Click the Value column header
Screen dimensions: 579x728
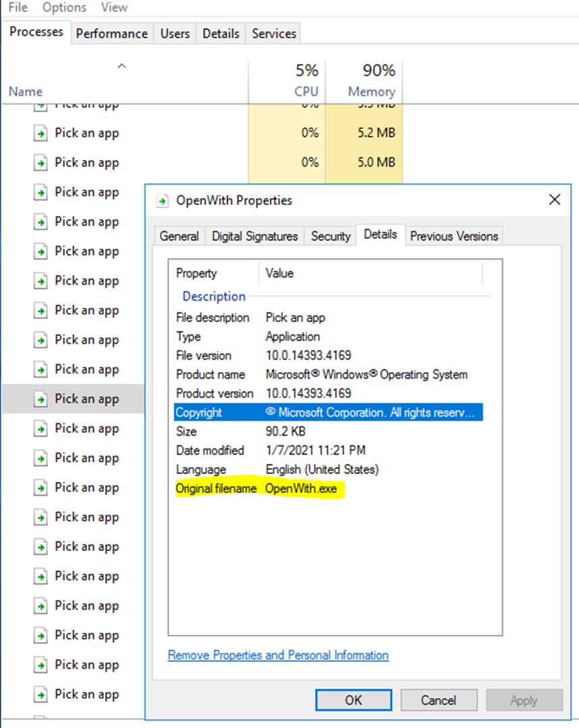point(371,273)
